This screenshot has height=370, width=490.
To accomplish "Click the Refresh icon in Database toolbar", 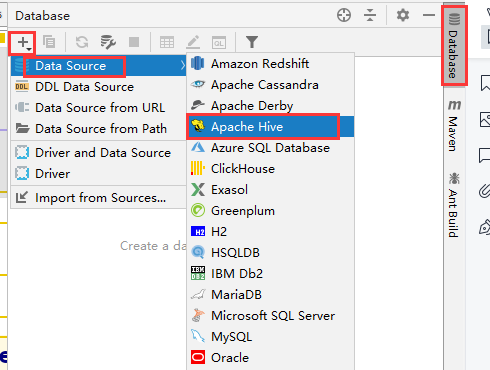I will (82, 42).
